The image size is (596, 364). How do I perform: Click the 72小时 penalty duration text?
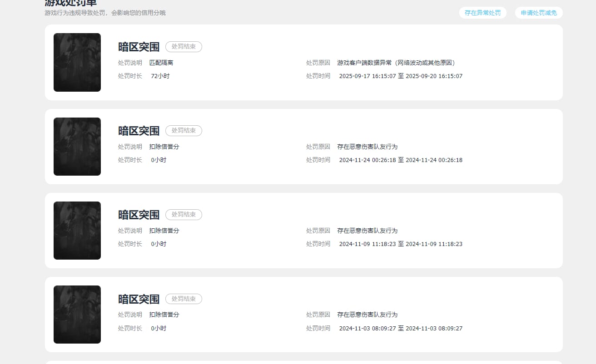(x=160, y=76)
